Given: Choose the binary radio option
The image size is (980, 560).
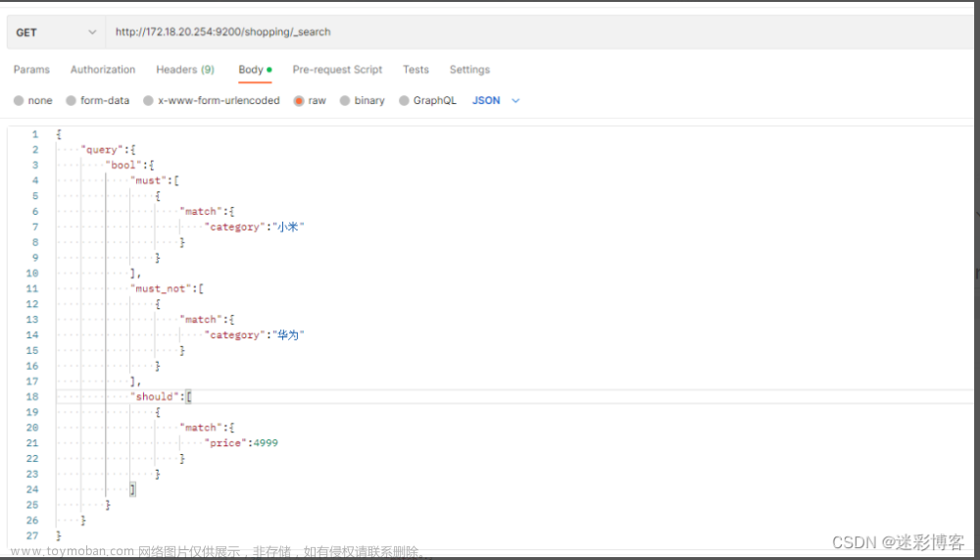Looking at the screenshot, I should pos(345,101).
